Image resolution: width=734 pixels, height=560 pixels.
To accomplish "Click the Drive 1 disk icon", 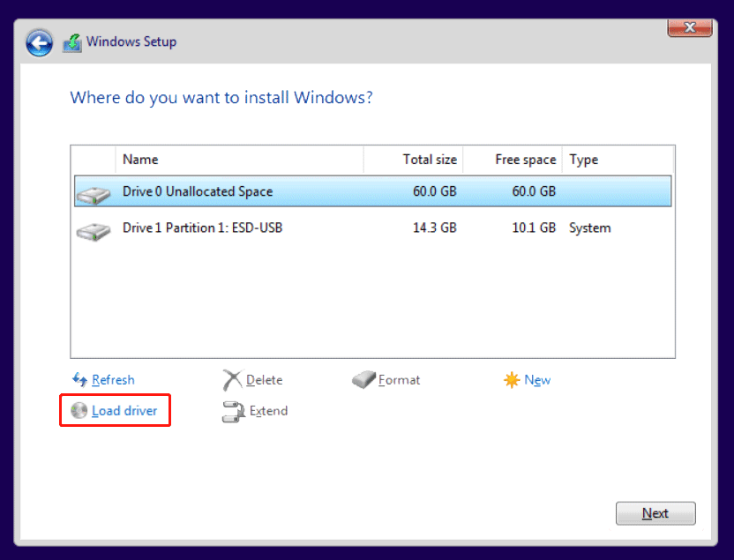I will 94,231.
